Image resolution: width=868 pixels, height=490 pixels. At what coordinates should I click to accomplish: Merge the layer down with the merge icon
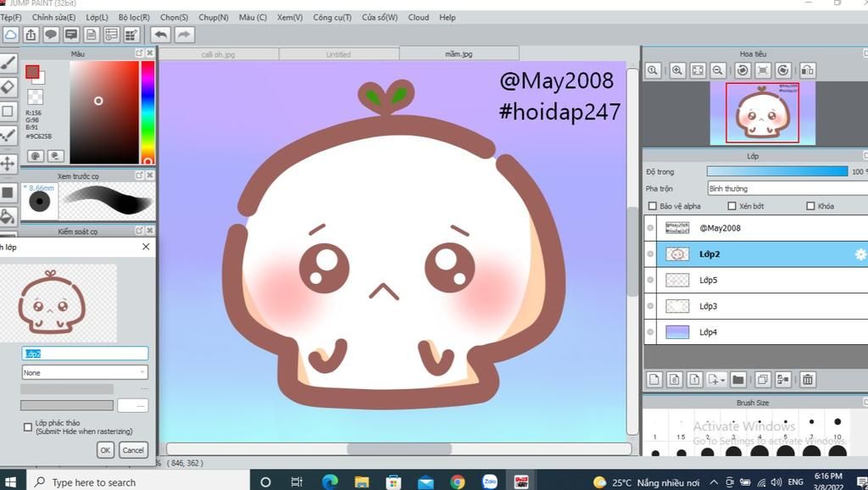point(783,379)
